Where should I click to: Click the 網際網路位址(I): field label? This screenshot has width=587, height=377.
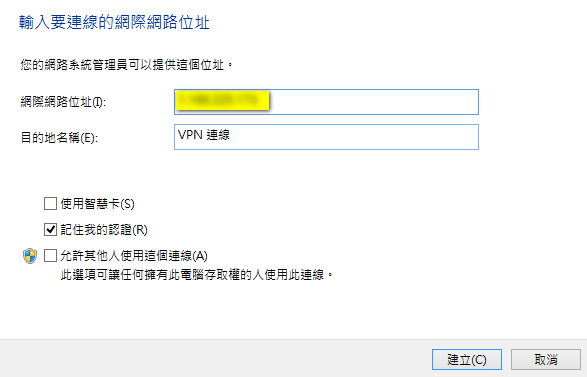click(x=63, y=102)
